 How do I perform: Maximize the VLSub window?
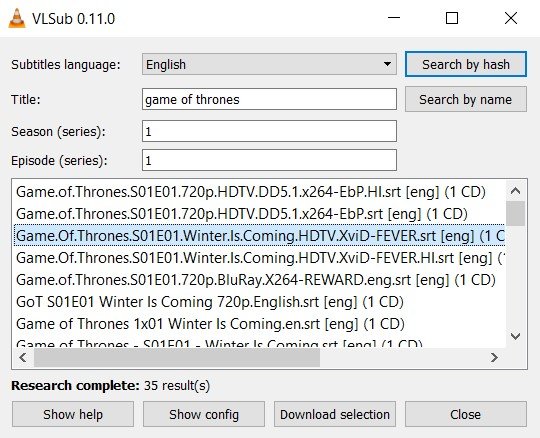tap(452, 18)
